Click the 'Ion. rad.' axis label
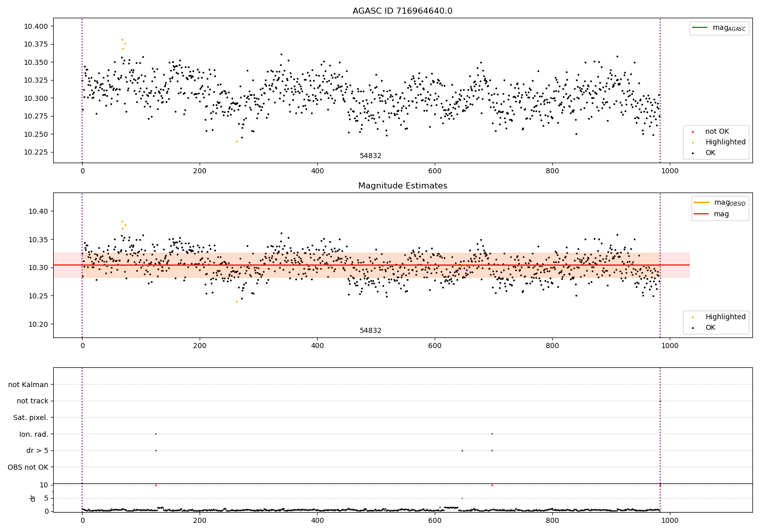 (x=34, y=435)
